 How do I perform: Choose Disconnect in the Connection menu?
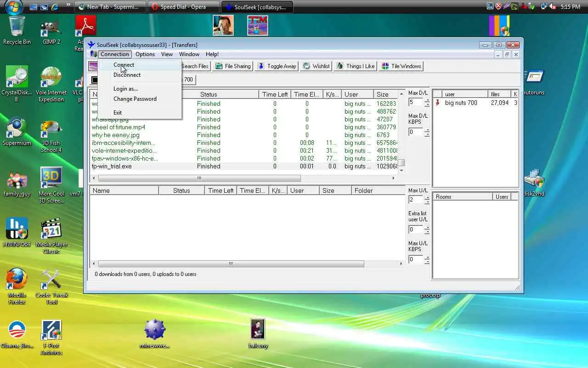point(140,75)
